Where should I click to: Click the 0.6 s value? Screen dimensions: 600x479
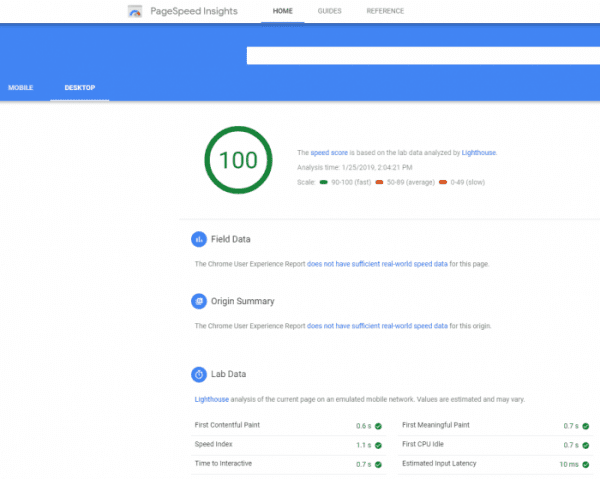tap(364, 426)
